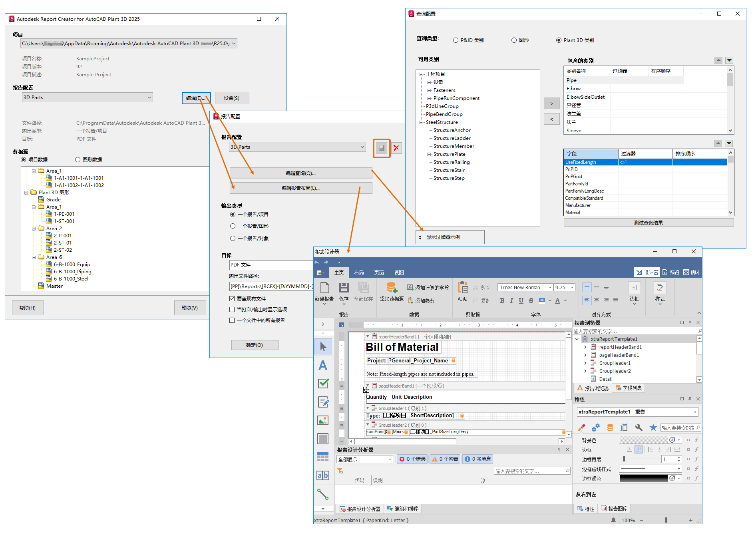Select the Plant 3D 类别 radio button
Screen dimensions: 756x533
point(559,40)
